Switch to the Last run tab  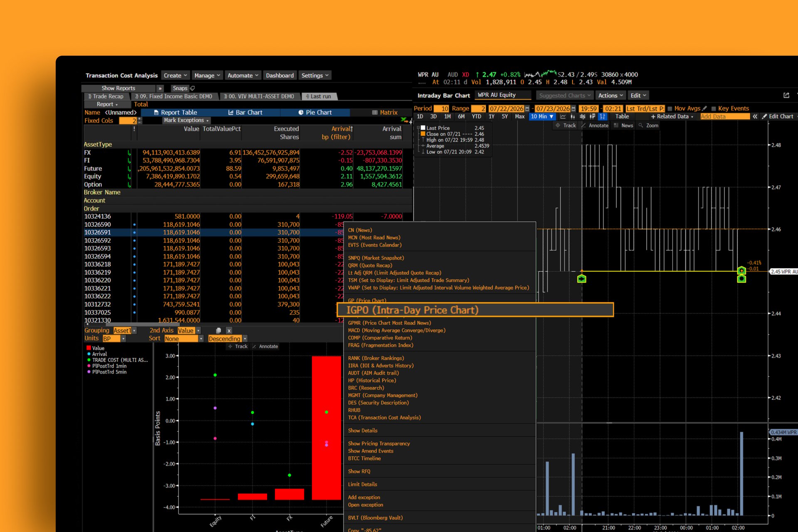point(319,96)
